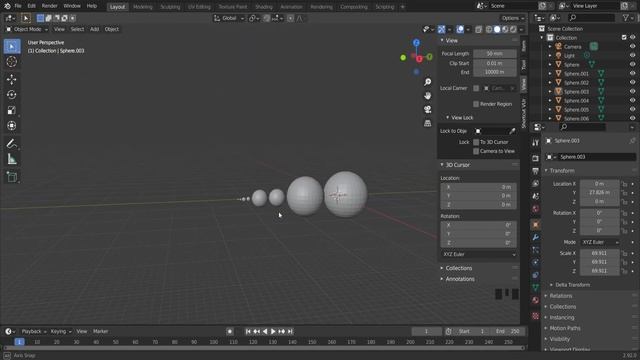Expand the Motion Paths panel

pyautogui.click(x=564, y=328)
